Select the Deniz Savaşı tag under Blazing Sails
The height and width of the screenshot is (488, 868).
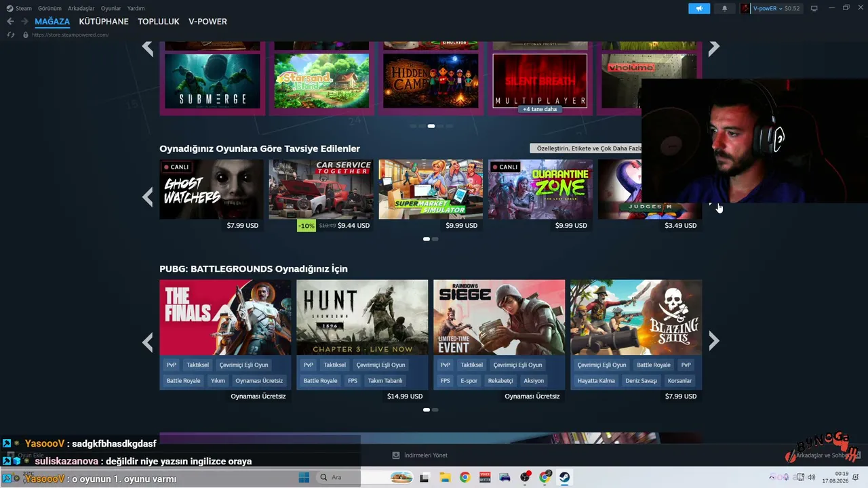pyautogui.click(x=641, y=381)
